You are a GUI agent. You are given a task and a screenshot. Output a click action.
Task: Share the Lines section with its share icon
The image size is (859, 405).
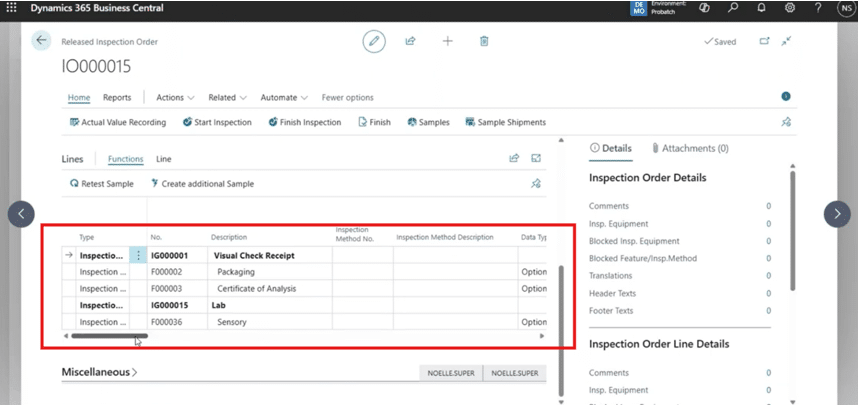[514, 158]
